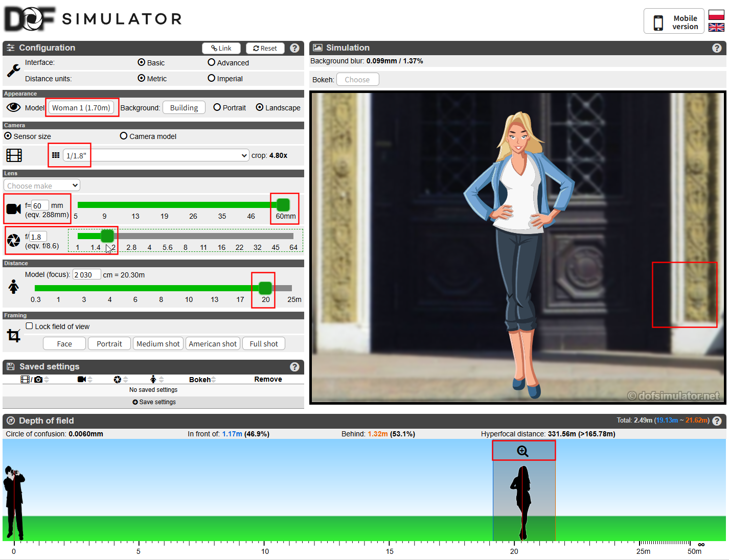Viewport: 729px width, 560px height.
Task: Select Imperial distance units
Action: tap(211, 78)
